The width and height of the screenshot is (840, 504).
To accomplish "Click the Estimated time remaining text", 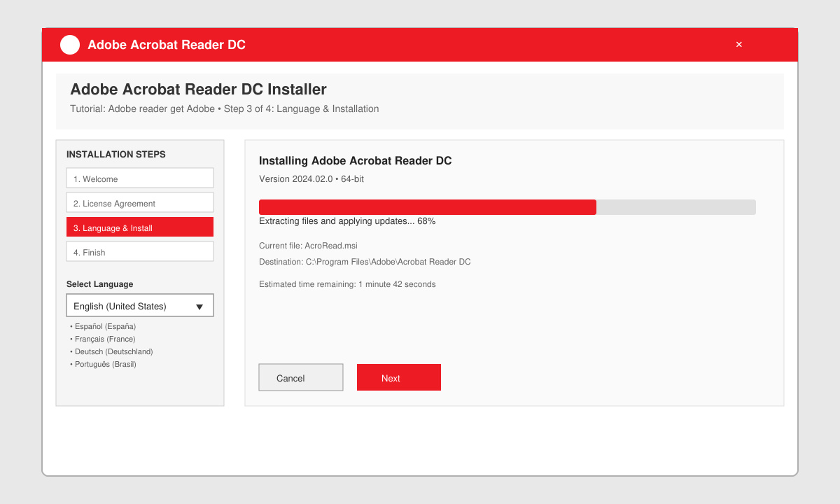I will [x=347, y=284].
